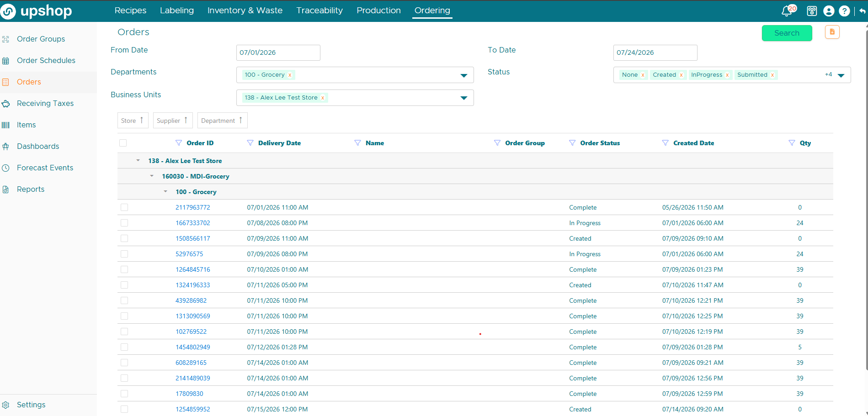Click the upshop logo
Screen dimensions: 868x416
click(37, 11)
